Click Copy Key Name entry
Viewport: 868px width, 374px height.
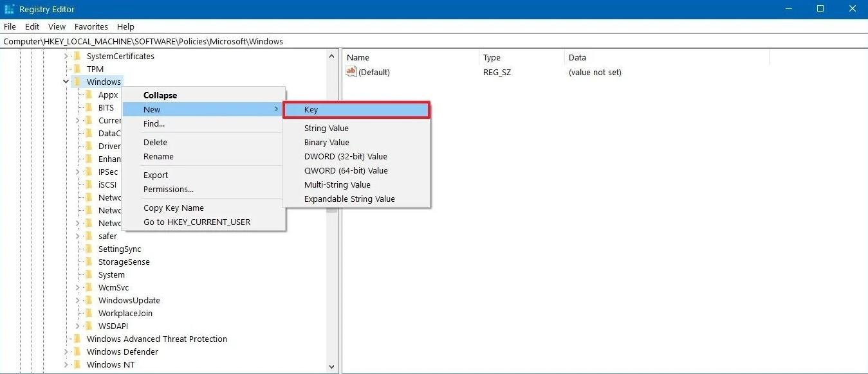pos(174,208)
